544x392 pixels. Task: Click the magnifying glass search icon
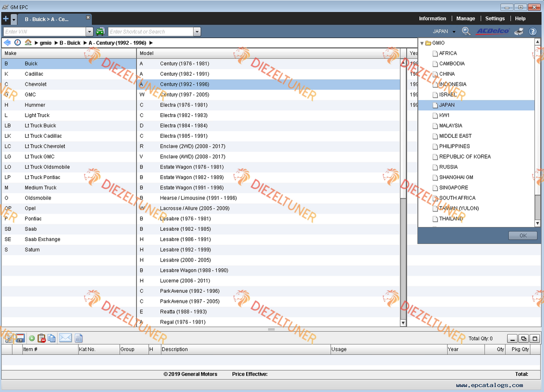pos(466,31)
